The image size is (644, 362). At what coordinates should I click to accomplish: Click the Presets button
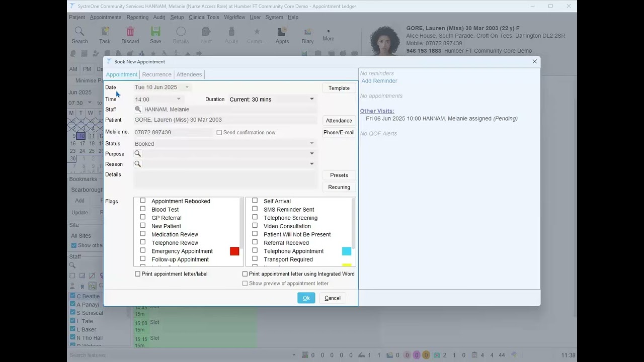pyautogui.click(x=339, y=175)
